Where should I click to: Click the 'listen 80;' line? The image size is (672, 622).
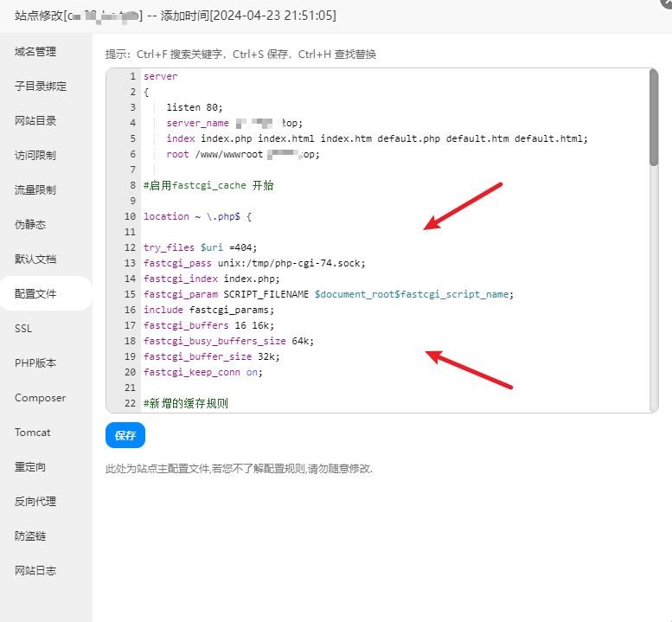point(195,107)
